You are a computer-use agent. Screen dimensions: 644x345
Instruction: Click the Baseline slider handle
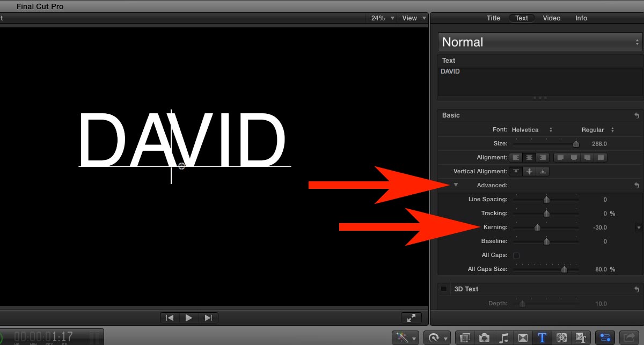[546, 241]
